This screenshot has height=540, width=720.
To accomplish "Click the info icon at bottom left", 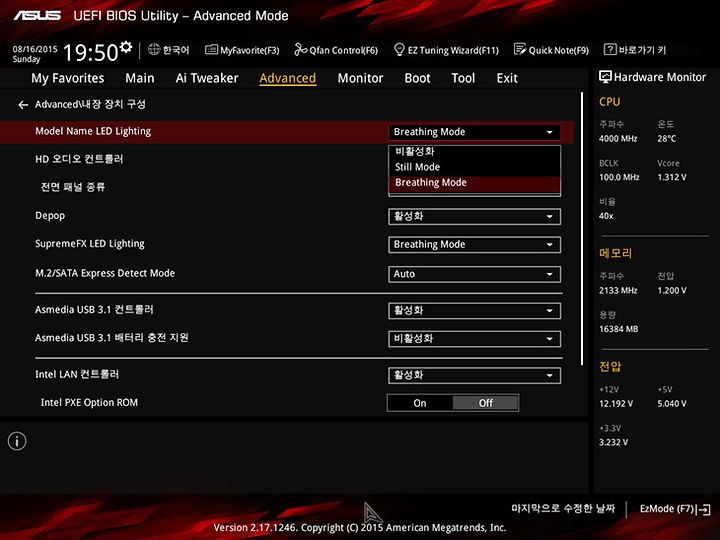I will [x=17, y=441].
